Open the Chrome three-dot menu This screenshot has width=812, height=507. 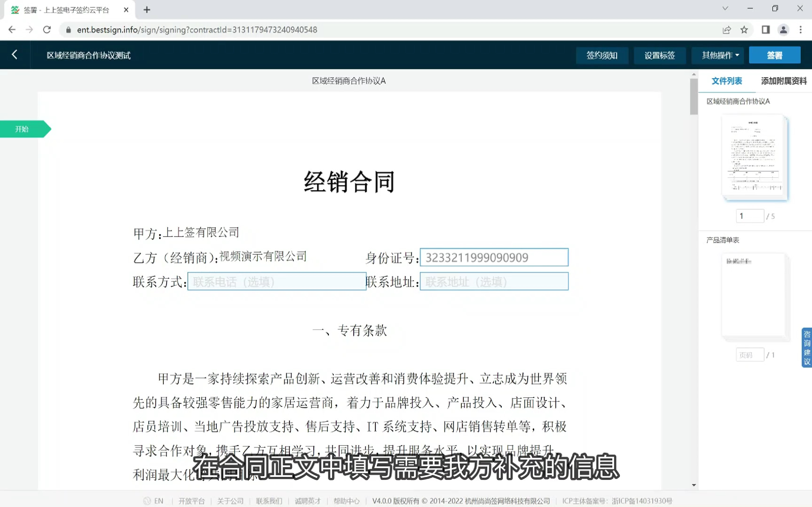pos(801,30)
